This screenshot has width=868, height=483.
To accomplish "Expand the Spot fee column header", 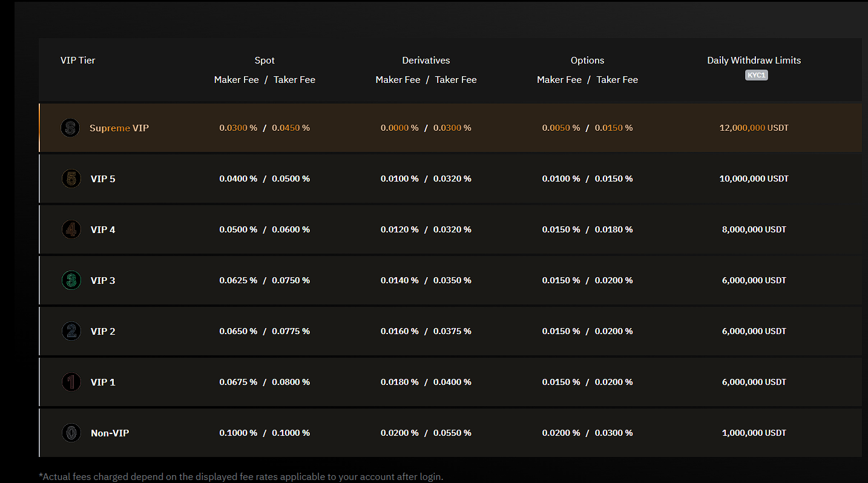I will [x=265, y=60].
